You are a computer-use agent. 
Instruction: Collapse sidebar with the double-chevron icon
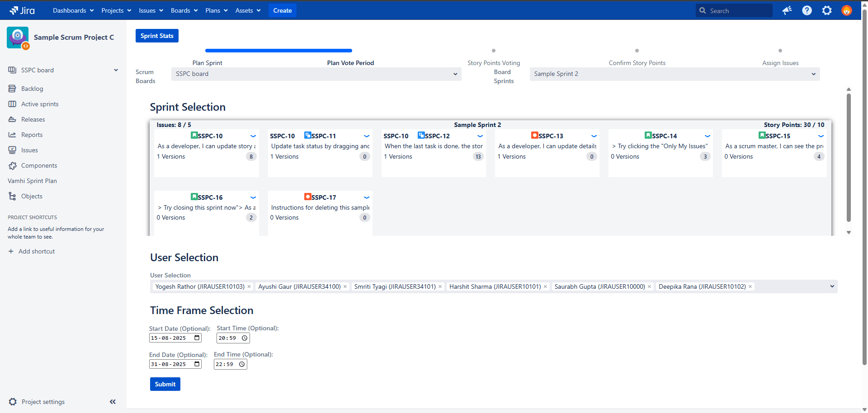(x=113, y=402)
